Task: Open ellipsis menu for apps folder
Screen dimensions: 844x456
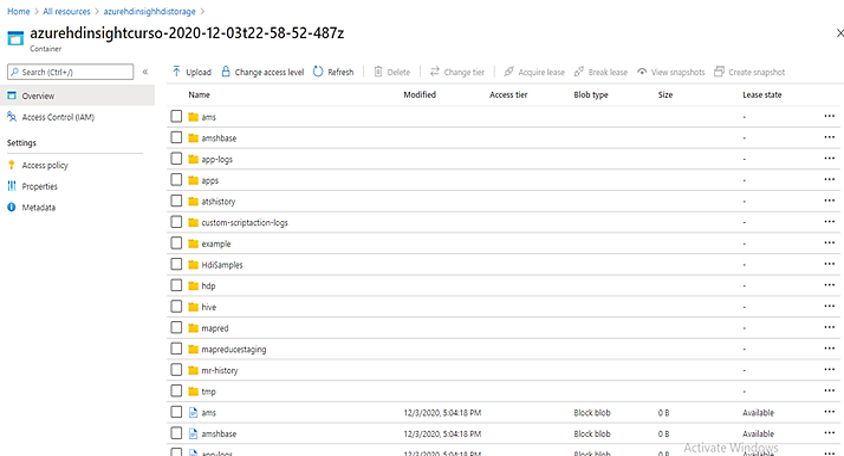Action: point(829,179)
